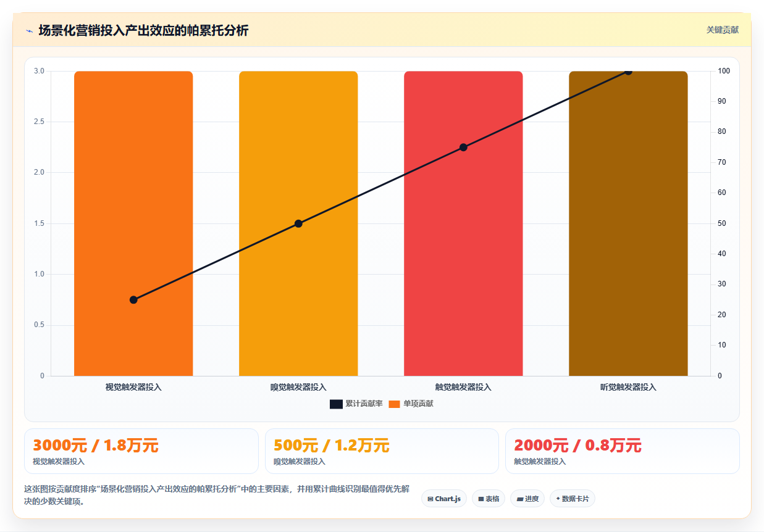This screenshot has height=532, width=764.
Task: Click the chart title 场景化营销投入产出效应的帕累托分析
Action: click(x=143, y=30)
